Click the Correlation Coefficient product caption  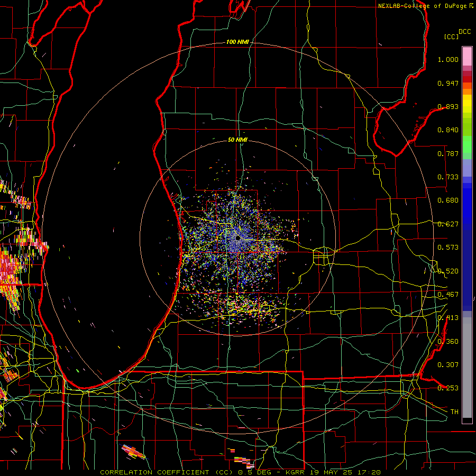tap(240, 472)
